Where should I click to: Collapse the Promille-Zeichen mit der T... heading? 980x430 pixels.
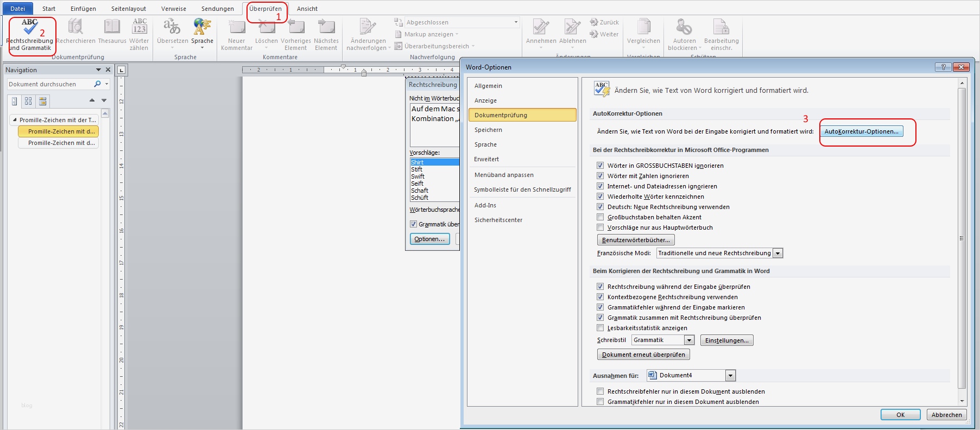coord(15,120)
